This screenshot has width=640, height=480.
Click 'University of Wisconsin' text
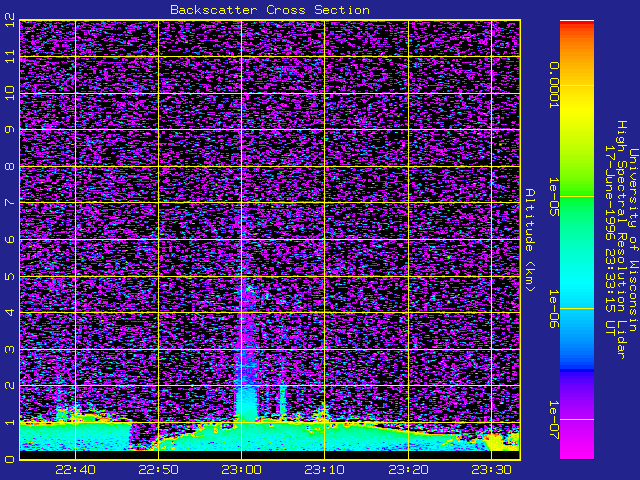click(633, 240)
